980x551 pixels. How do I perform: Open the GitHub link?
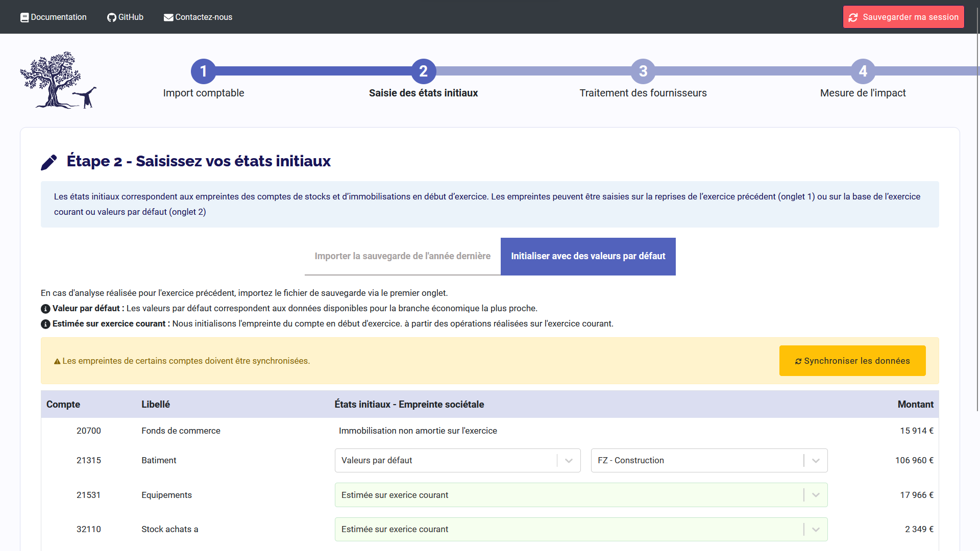(x=125, y=17)
